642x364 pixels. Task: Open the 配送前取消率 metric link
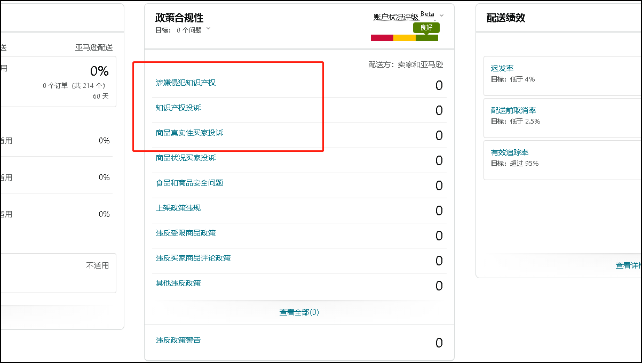(513, 110)
